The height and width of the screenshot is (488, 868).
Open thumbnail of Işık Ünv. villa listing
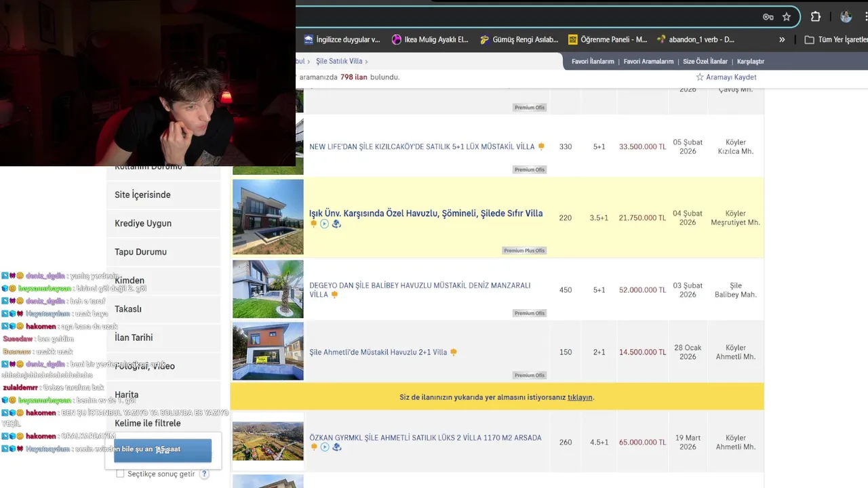tap(268, 217)
